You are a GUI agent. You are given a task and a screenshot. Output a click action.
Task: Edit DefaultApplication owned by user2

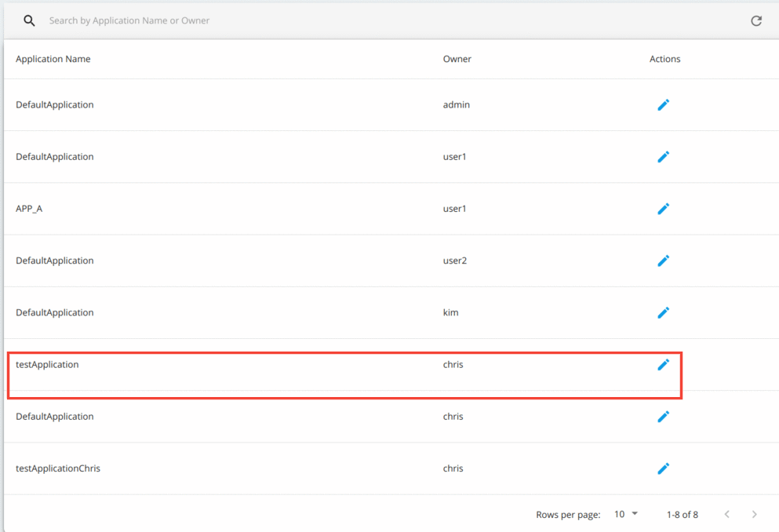663,261
